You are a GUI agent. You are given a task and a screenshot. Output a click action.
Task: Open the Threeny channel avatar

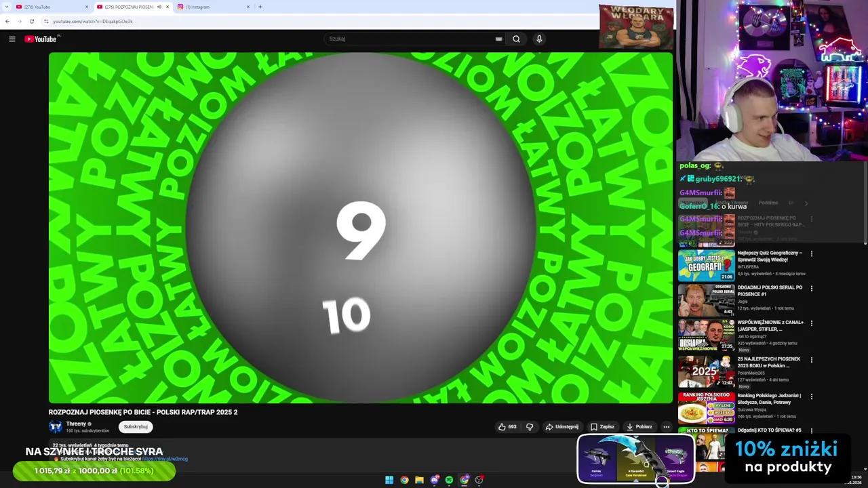tap(56, 427)
